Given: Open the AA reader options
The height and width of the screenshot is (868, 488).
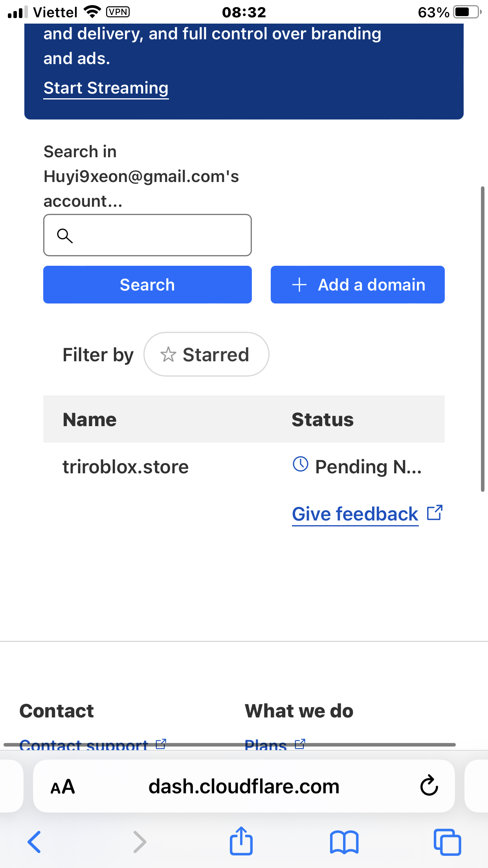Looking at the screenshot, I should pyautogui.click(x=63, y=787).
